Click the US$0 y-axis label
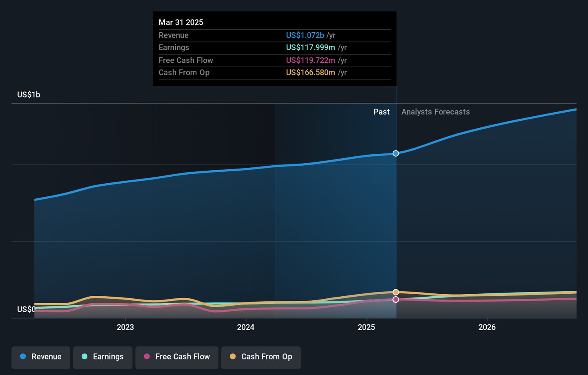Viewport: 588px width, 375px height. click(26, 309)
